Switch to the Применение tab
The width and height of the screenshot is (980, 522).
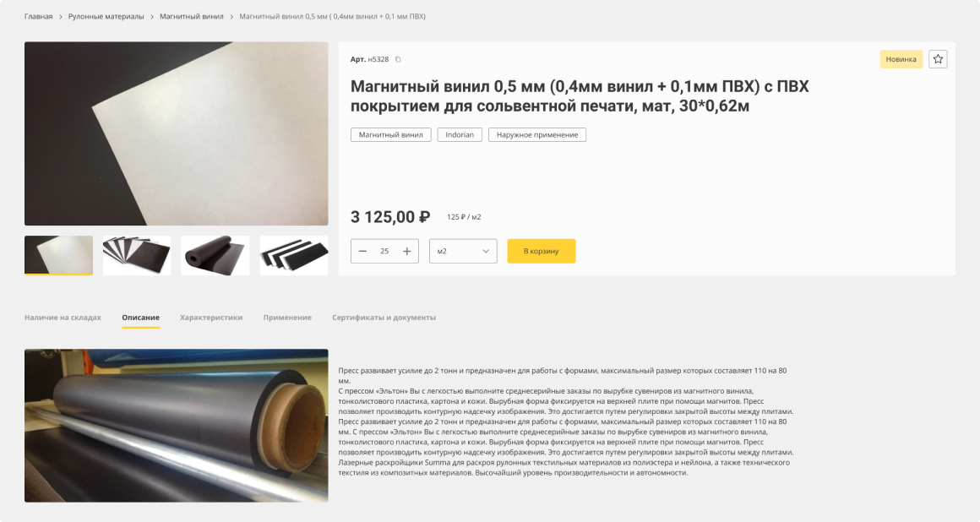coord(287,318)
